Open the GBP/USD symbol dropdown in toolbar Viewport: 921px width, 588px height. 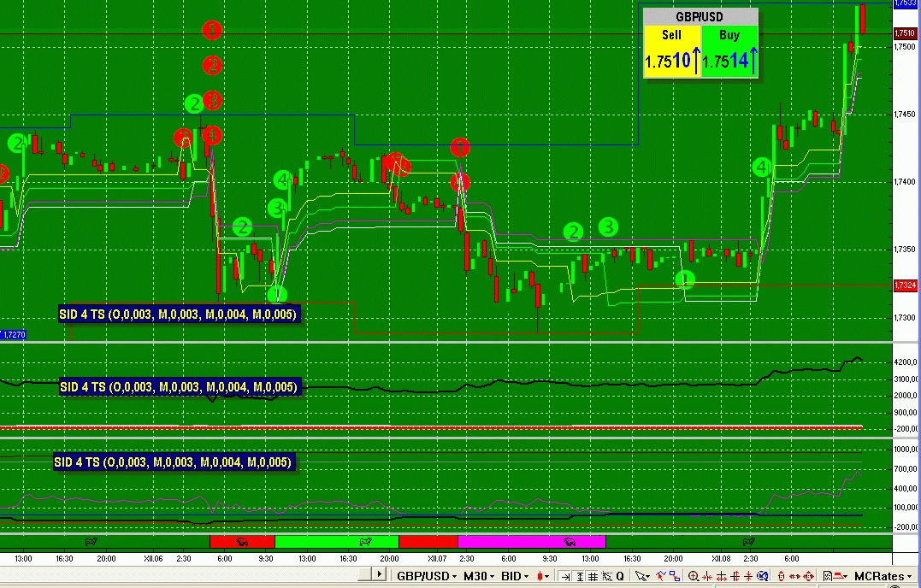(x=425, y=576)
